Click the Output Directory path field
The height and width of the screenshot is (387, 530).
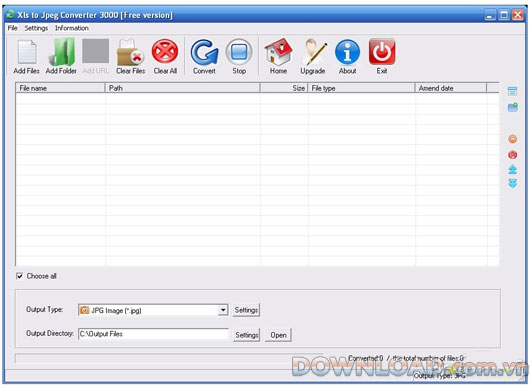coord(153,334)
